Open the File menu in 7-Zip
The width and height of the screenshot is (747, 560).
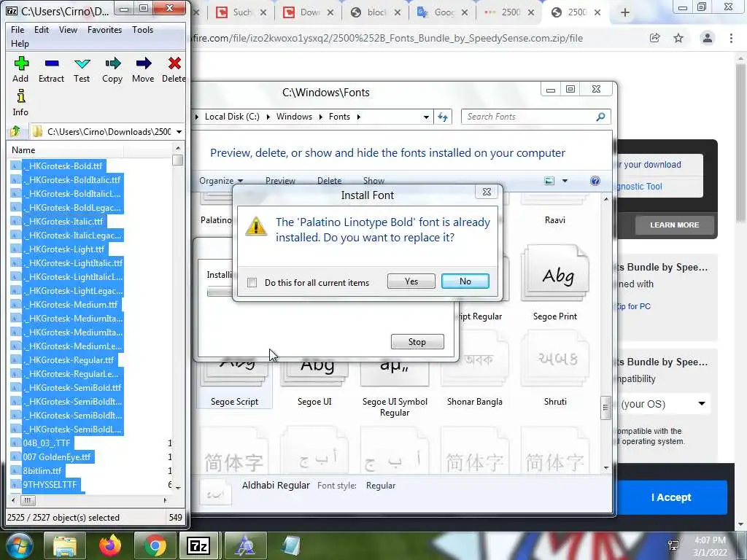18,29
